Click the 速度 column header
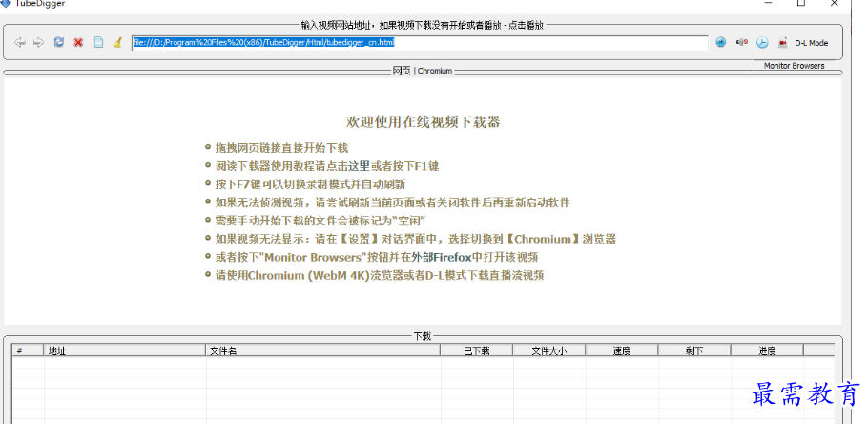This screenshot has width=868, height=424. pos(622,350)
